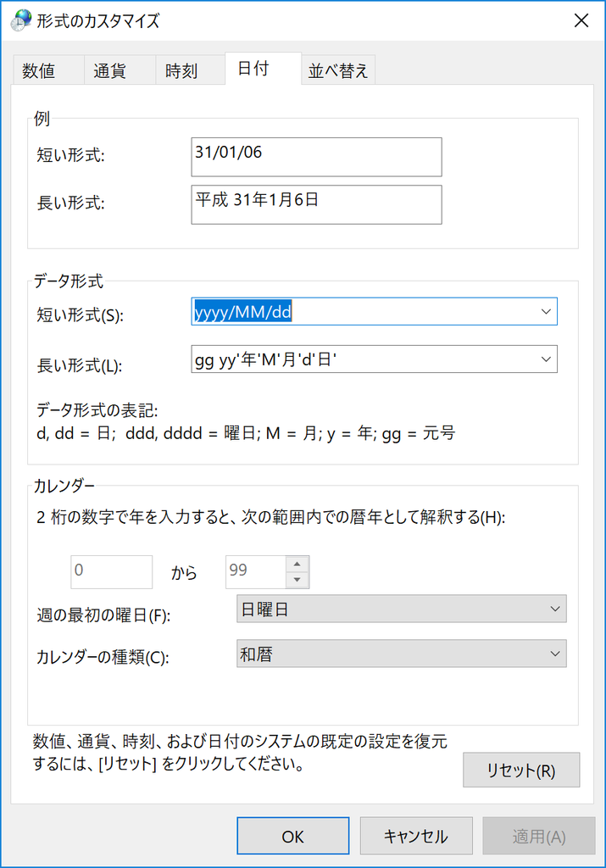The height and width of the screenshot is (868, 606).
Task: Click the OK button
Action: (292, 835)
